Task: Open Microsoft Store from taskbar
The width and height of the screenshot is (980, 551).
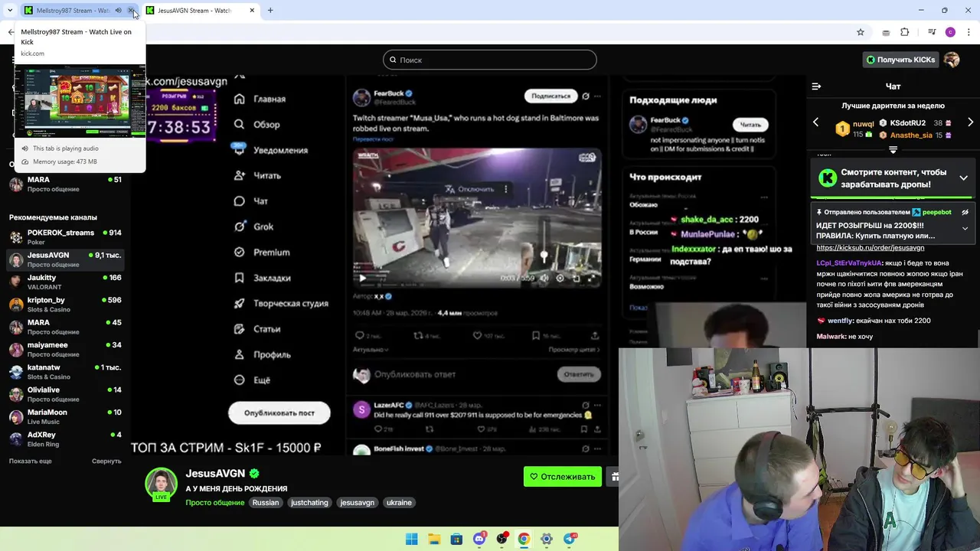Action: [456, 539]
